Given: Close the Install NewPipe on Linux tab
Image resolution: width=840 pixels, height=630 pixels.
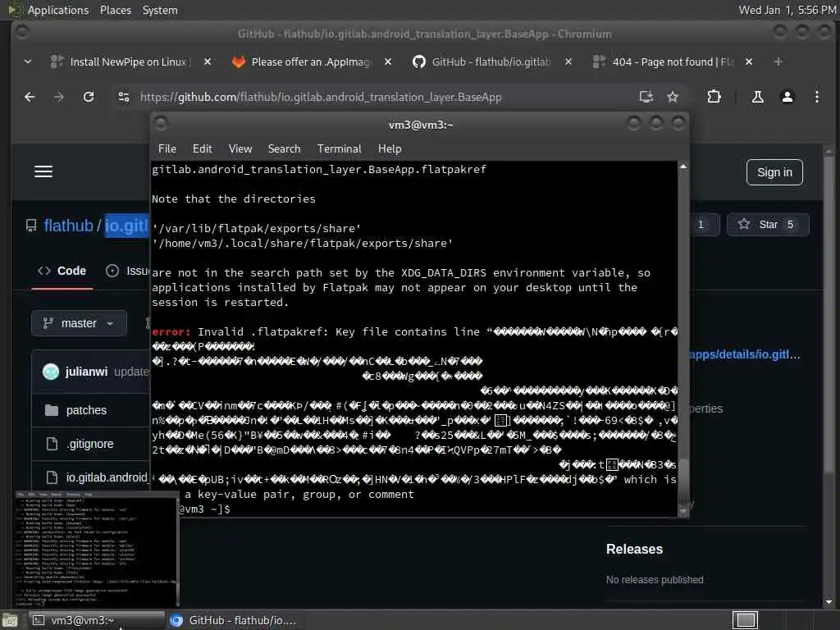Looking at the screenshot, I should (208, 62).
